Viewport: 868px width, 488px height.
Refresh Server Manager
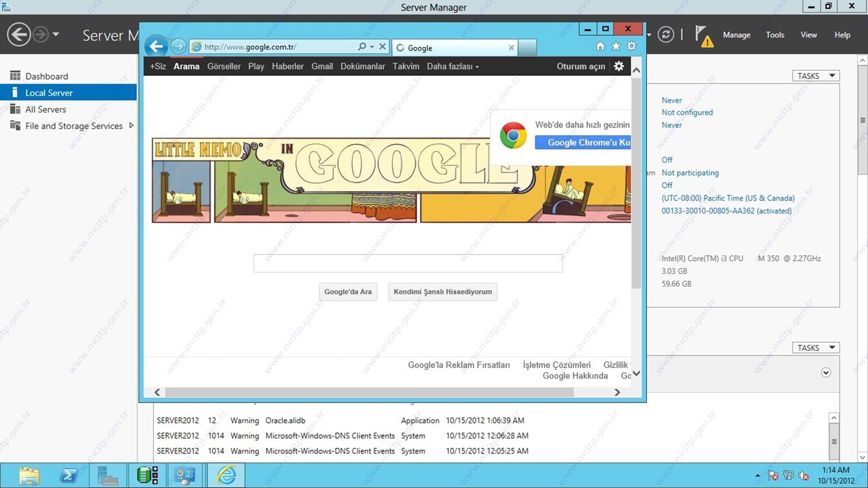[666, 35]
